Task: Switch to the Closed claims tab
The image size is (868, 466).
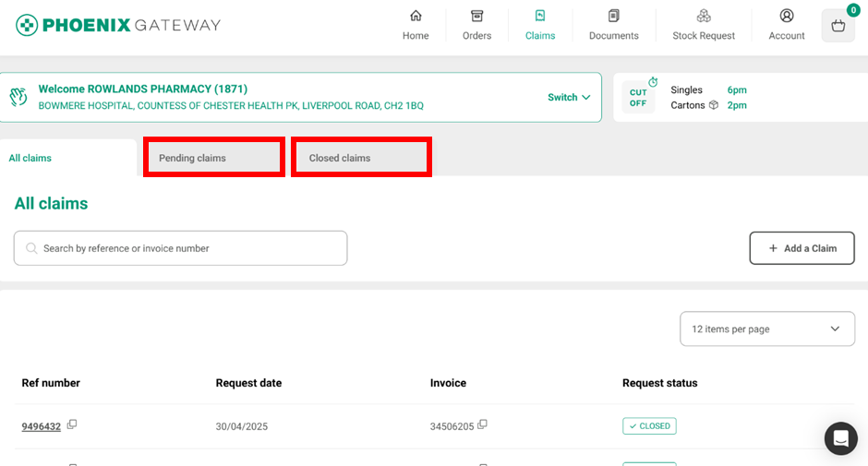Action: [361, 158]
